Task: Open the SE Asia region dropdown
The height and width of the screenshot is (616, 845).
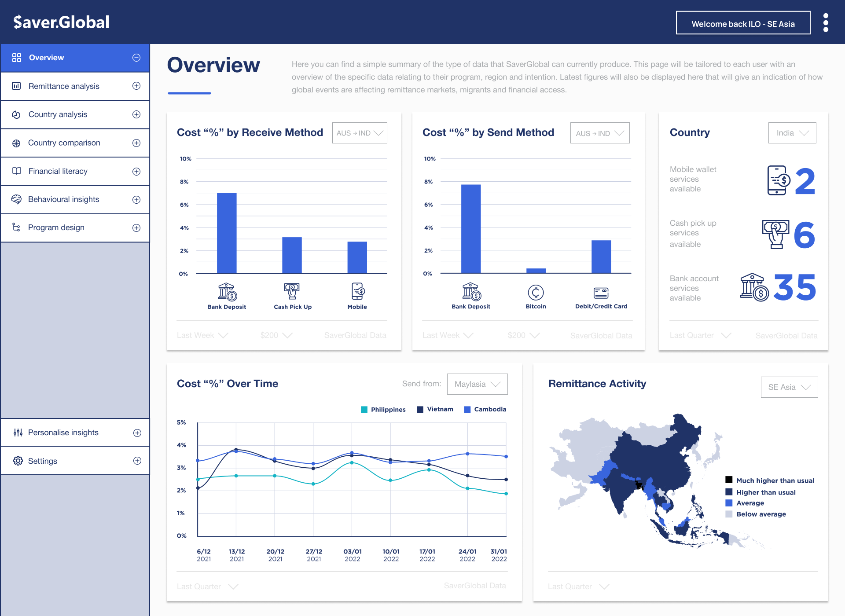Action: (789, 387)
